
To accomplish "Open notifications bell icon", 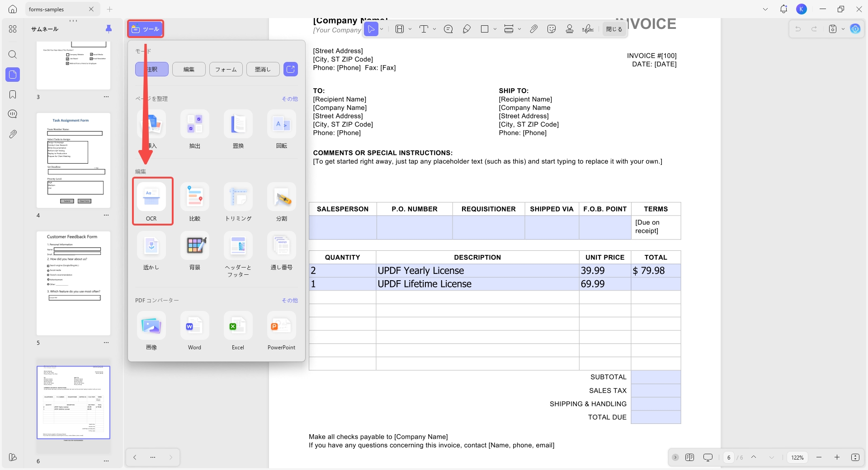I will 783,9.
